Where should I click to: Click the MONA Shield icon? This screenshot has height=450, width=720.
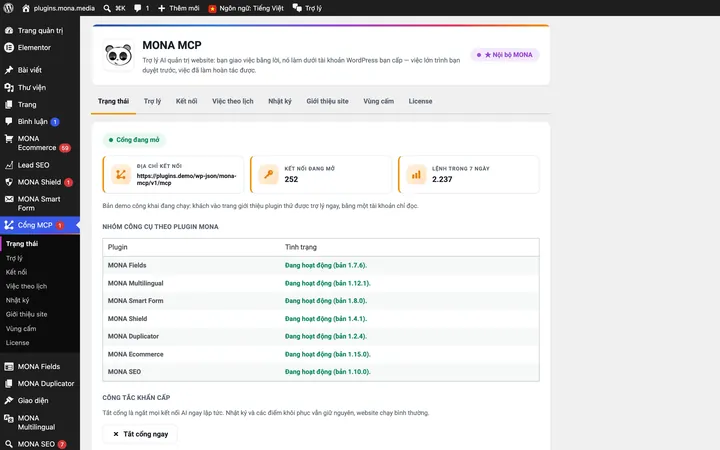pyautogui.click(x=9, y=182)
